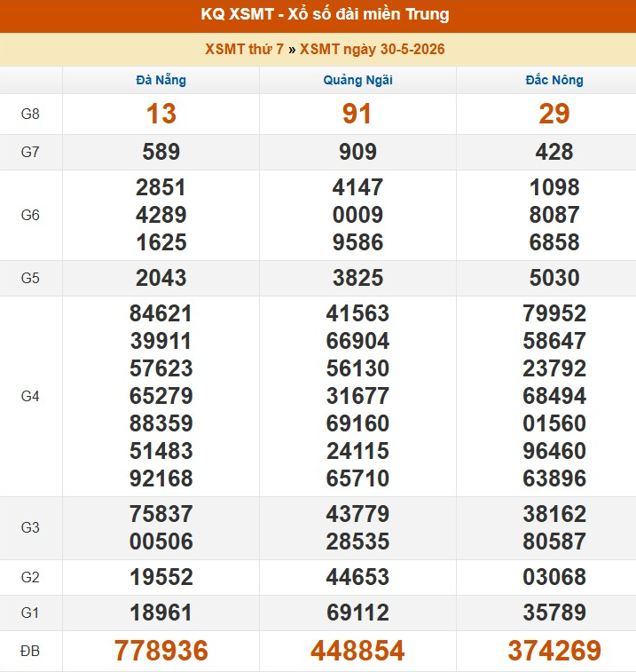Select G3 number 43779
Image resolution: width=636 pixels, height=672 pixels.
357,514
